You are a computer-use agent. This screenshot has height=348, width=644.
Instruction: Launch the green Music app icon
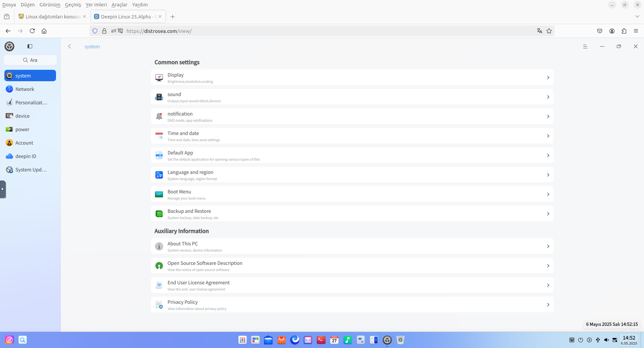tap(347, 340)
